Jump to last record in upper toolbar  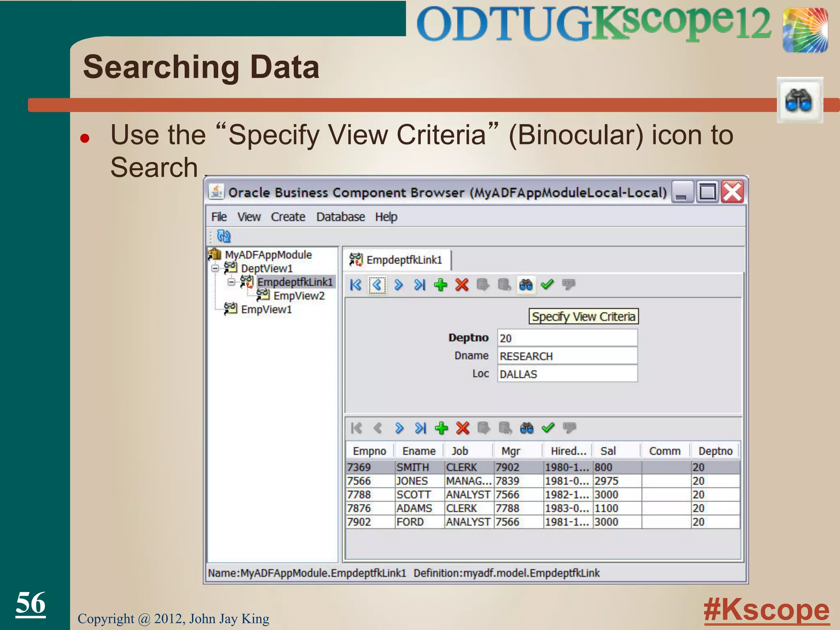[420, 285]
